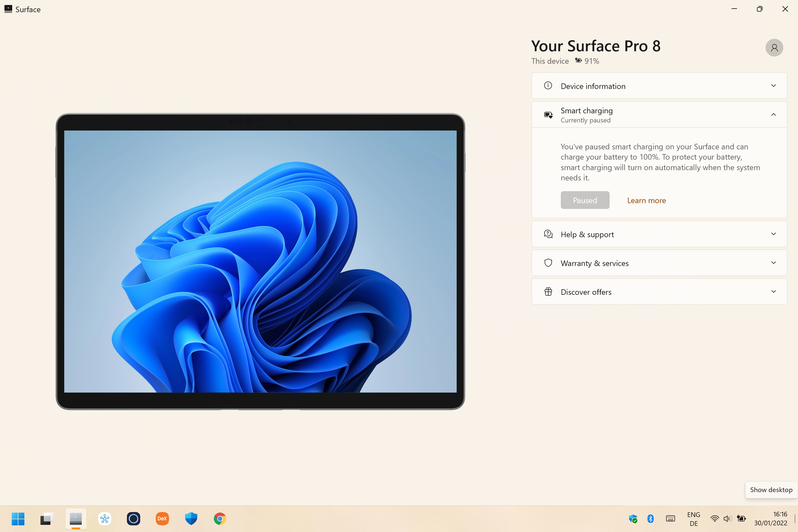This screenshot has height=532, width=798.
Task: Expand the Device information section
Action: (x=773, y=86)
